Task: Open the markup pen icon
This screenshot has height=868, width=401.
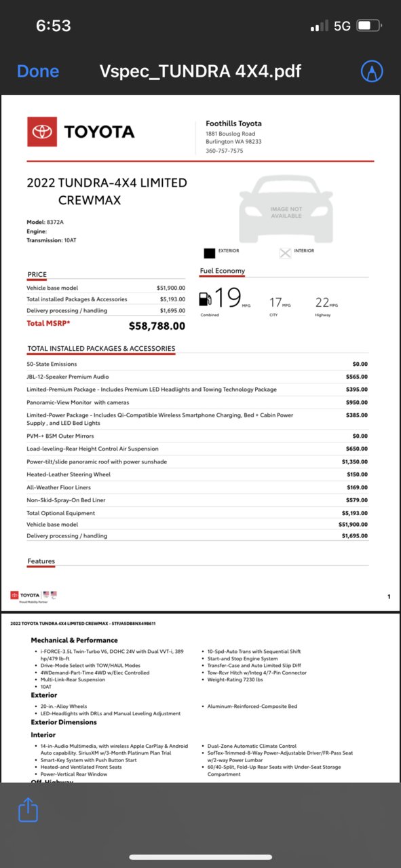Action: pos(372,71)
